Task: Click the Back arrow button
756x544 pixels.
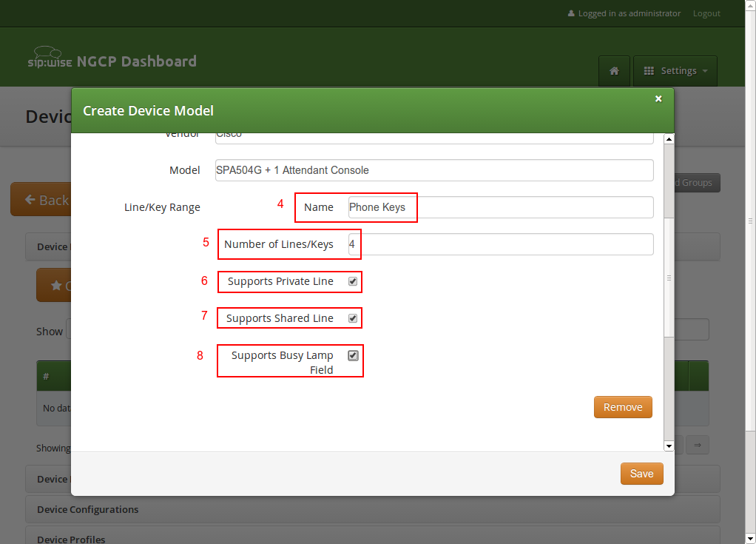Action: pyautogui.click(x=41, y=200)
